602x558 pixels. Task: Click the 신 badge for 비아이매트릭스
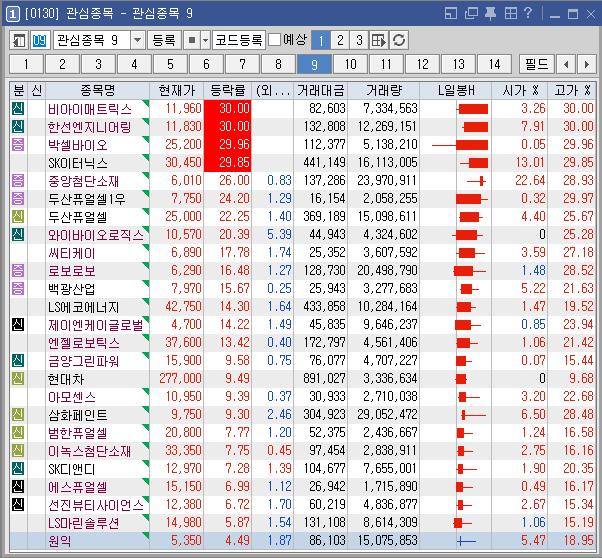(18, 109)
